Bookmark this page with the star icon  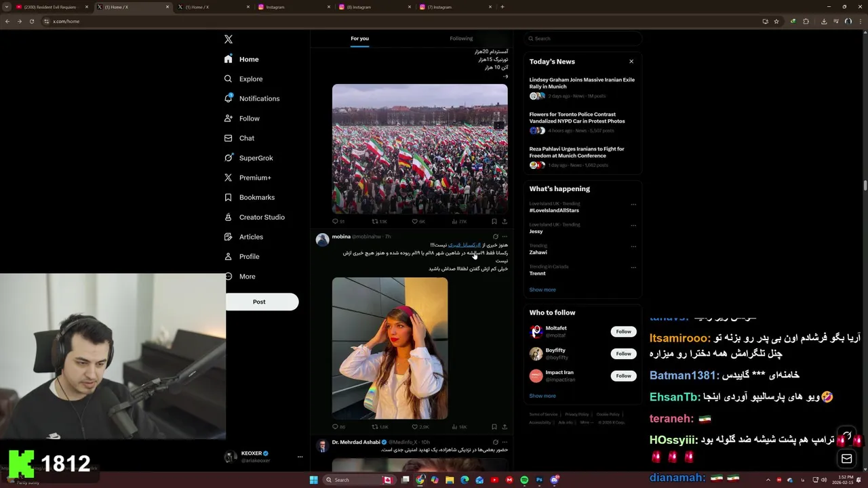point(776,21)
